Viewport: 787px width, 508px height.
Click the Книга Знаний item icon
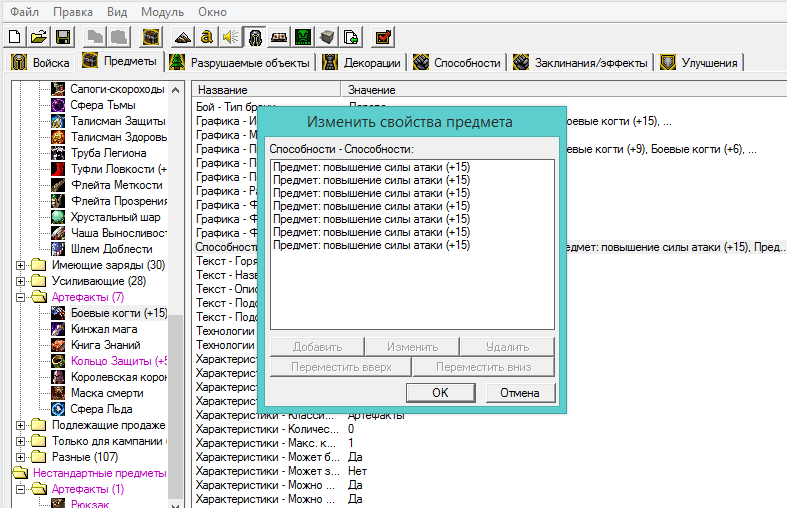[x=58, y=345]
